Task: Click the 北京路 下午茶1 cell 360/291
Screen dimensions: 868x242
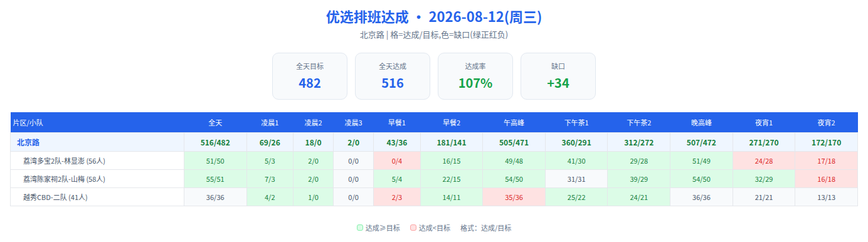Action: (x=576, y=142)
